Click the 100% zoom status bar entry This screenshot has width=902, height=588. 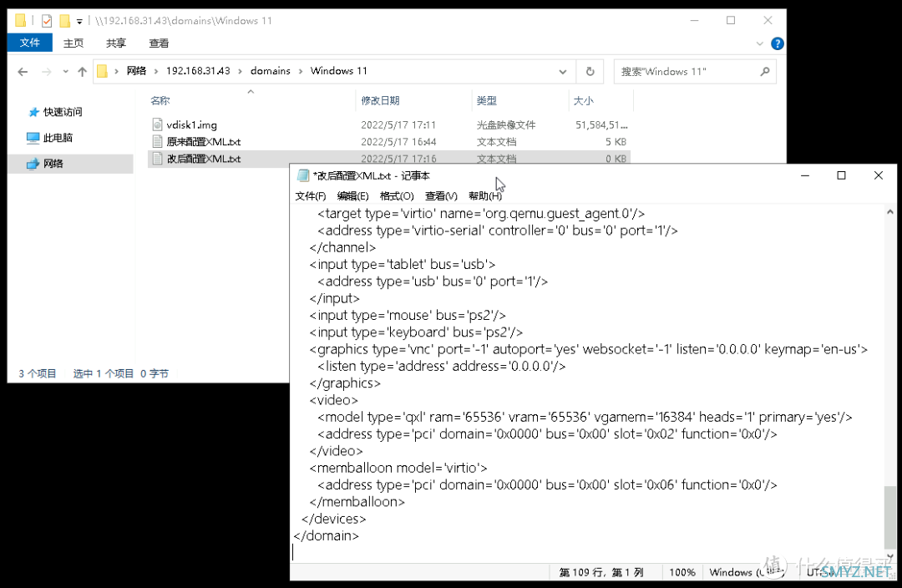(x=682, y=572)
